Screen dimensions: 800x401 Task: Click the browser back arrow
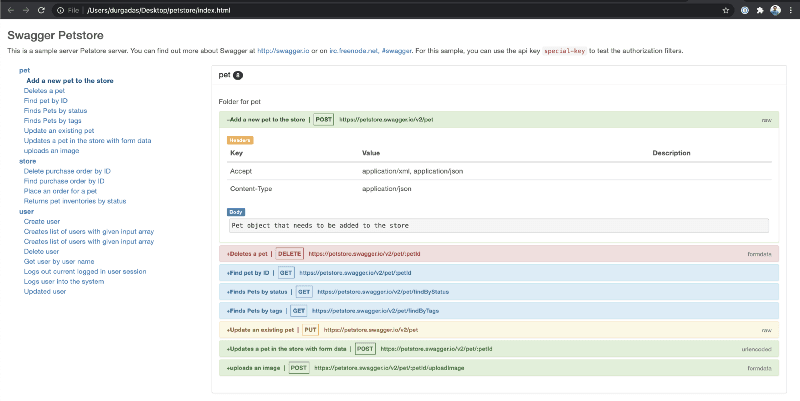click(x=10, y=10)
